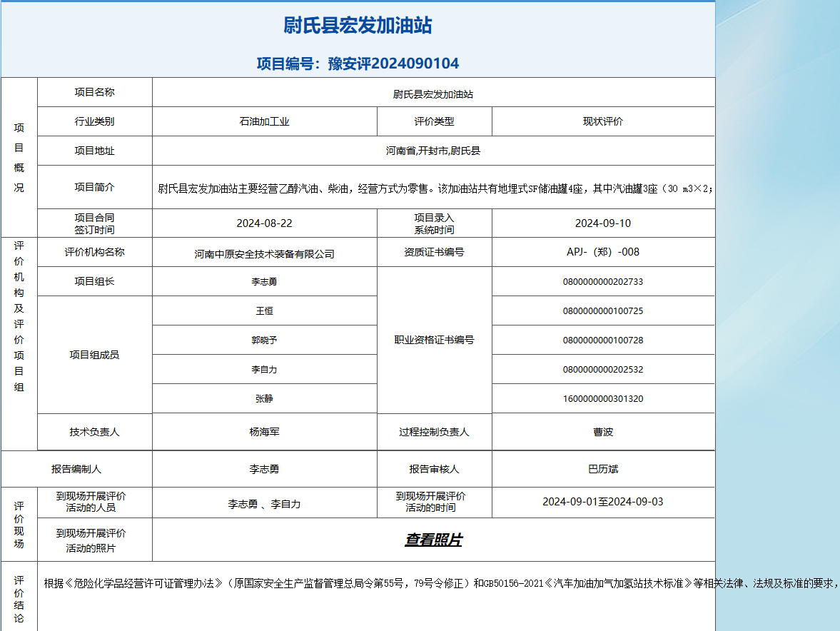Select team member 李自力 in members list
Viewport: 840px width, 631px height.
264,370
